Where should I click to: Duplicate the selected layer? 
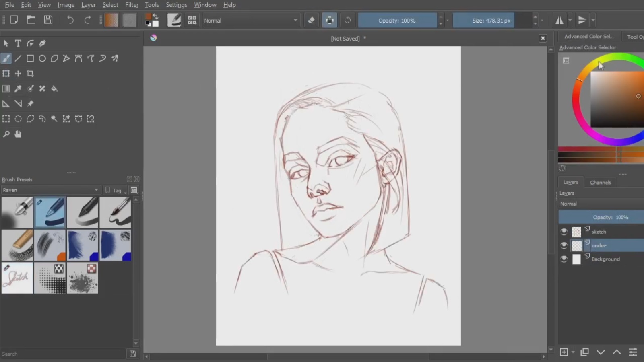click(x=584, y=352)
